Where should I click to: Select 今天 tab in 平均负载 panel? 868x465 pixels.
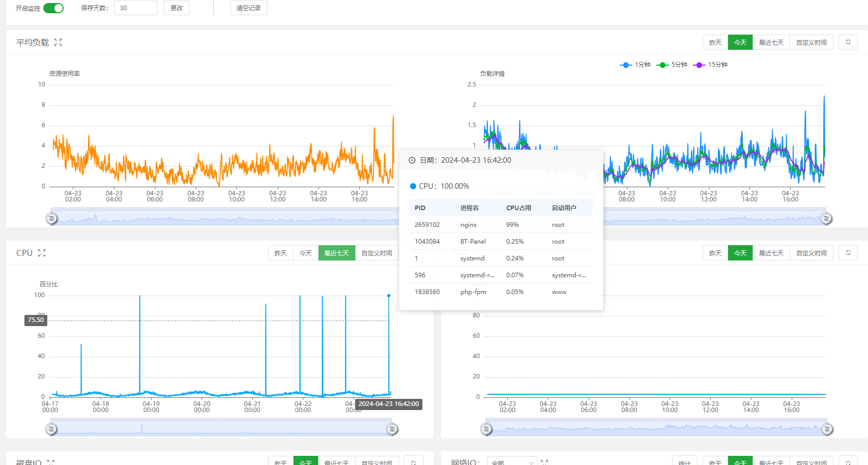tap(740, 42)
